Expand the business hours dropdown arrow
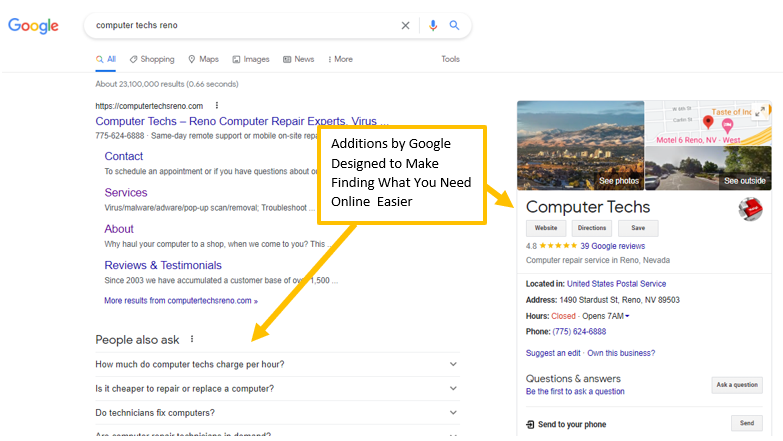This screenshot has width=783, height=441. [627, 316]
